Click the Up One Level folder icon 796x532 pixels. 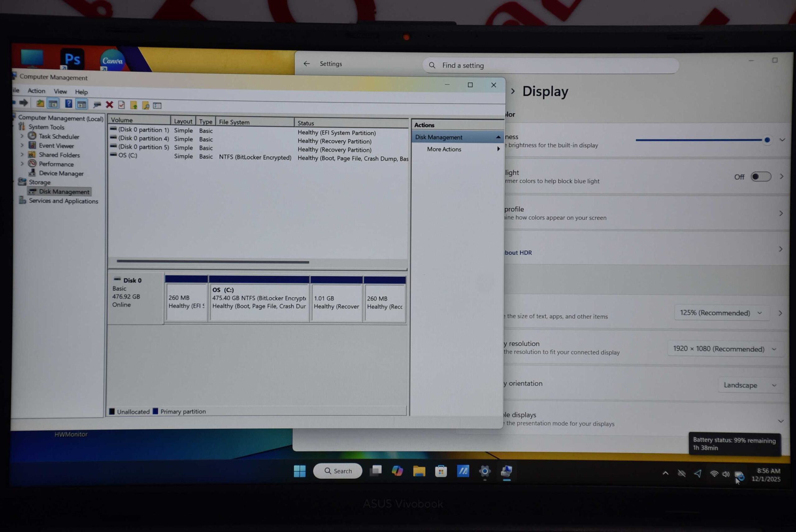coord(40,104)
